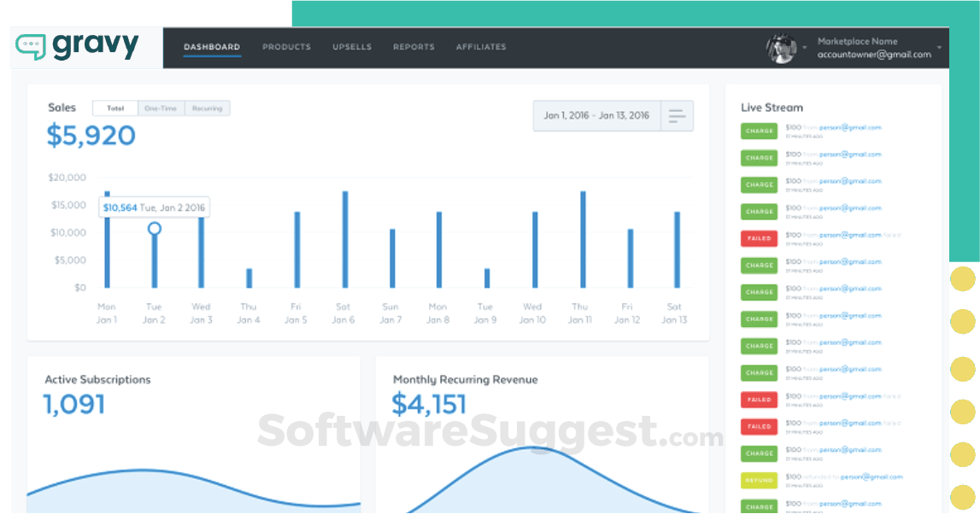Switch sales view to Recurring
The image size is (980, 514).
(x=207, y=108)
